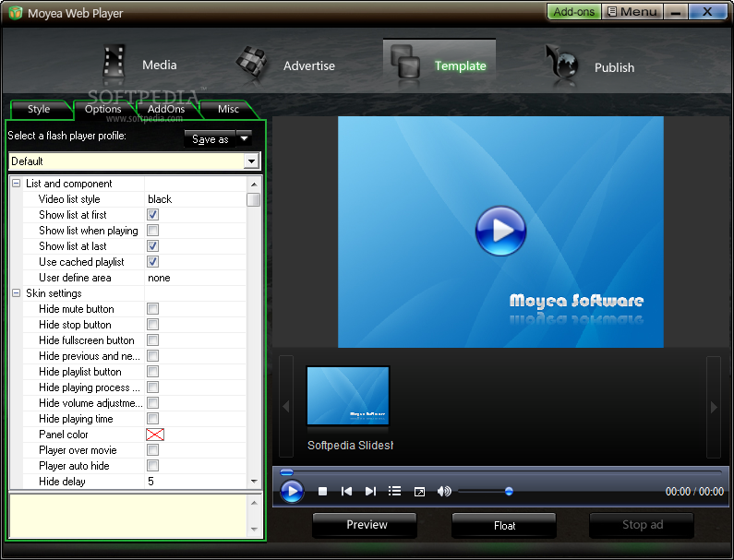Open the Advertise section cube icon
Screen dimensions: 734x560
(x=251, y=63)
